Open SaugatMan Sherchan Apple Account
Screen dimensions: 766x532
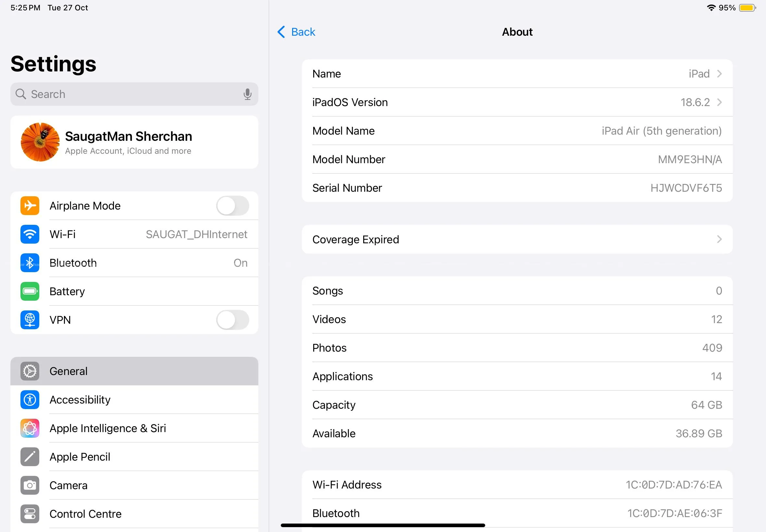click(134, 142)
